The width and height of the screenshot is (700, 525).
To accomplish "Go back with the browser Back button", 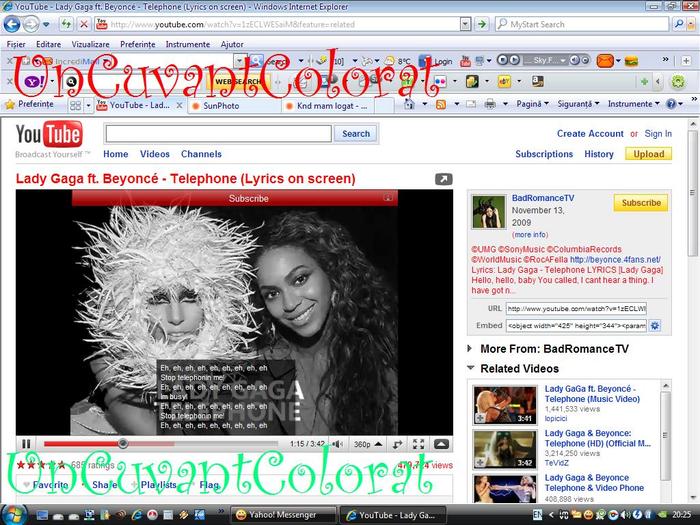I will (x=12, y=24).
